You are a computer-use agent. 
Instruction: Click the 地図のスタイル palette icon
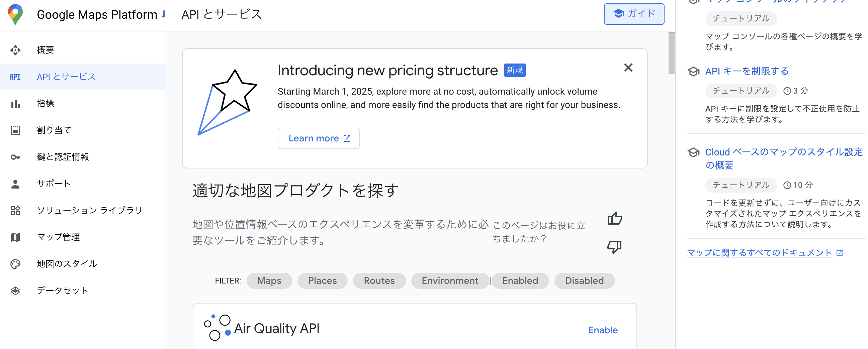(16, 263)
